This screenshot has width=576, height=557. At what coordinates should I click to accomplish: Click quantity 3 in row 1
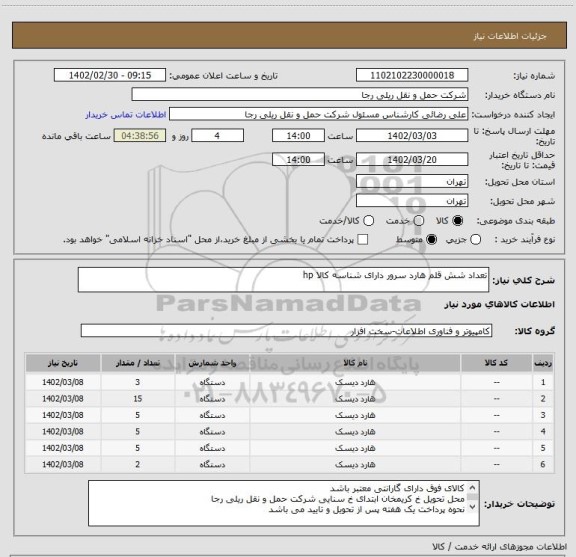click(x=137, y=382)
